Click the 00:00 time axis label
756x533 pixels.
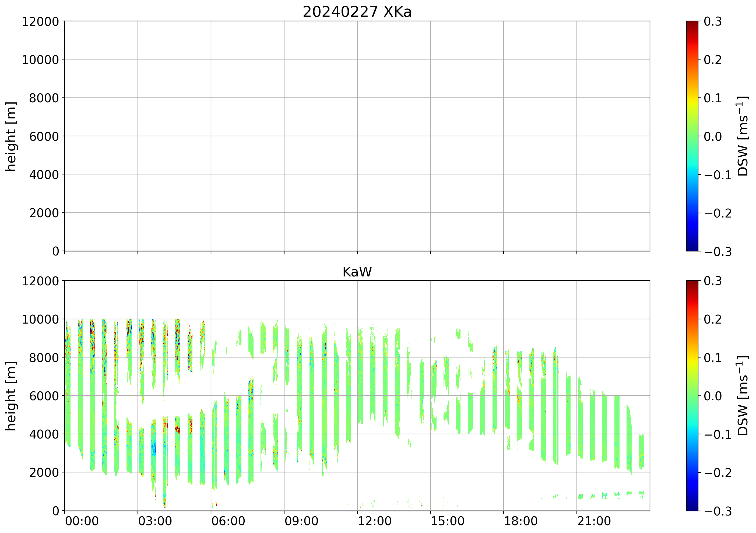pos(82,521)
